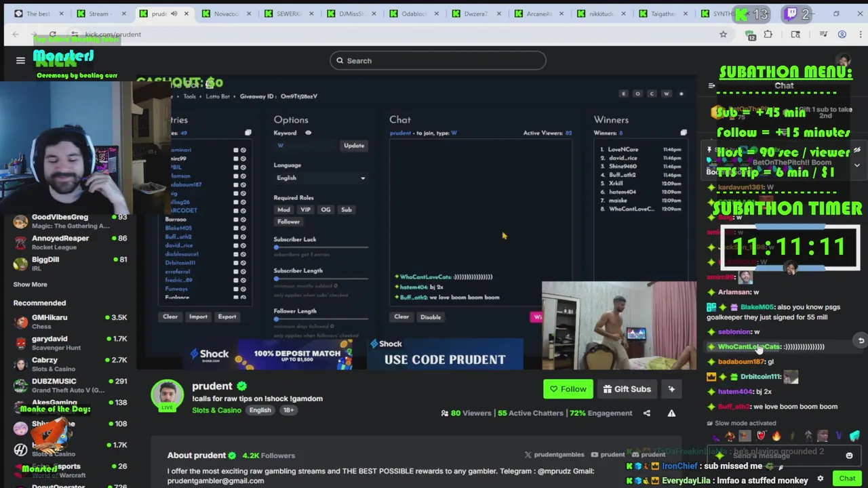Open the chat scroll arrow icon
This screenshot has width=868, height=488.
point(861,341)
